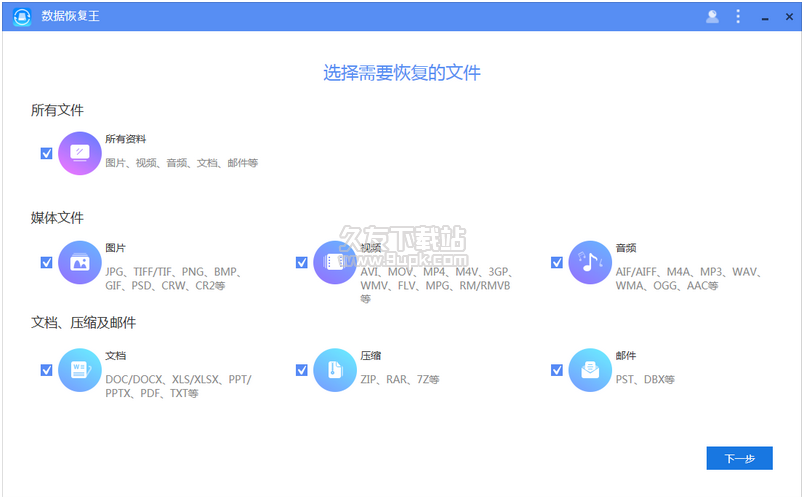Click the PST、DBX等 text
The image size is (802, 497).
click(x=645, y=379)
